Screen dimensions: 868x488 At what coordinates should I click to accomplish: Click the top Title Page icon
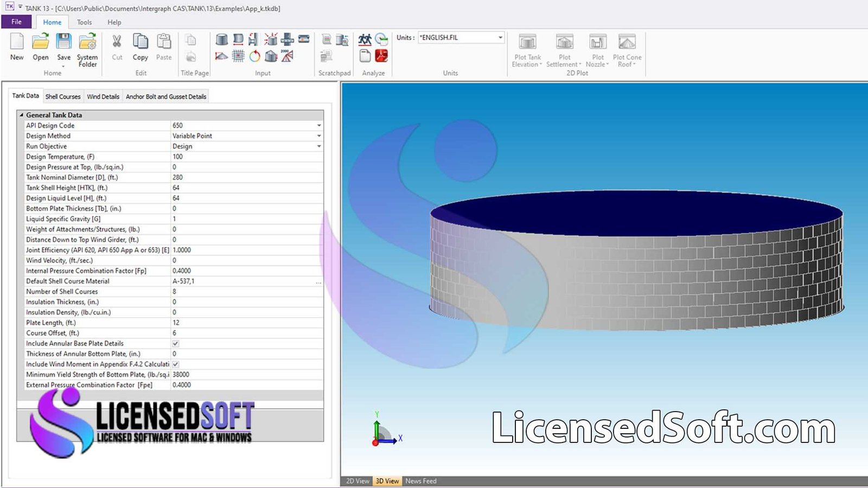pos(190,40)
